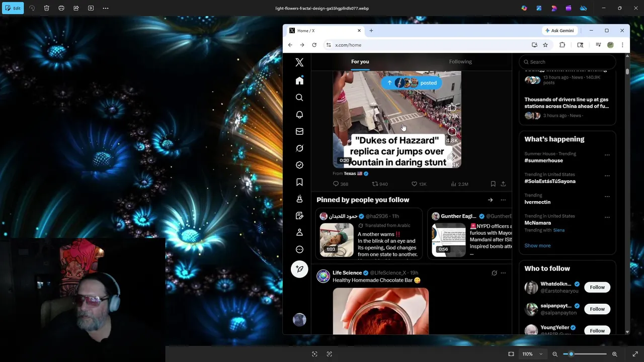The width and height of the screenshot is (644, 362).
Task: Open More circle icon in X sidebar
Action: point(299,249)
